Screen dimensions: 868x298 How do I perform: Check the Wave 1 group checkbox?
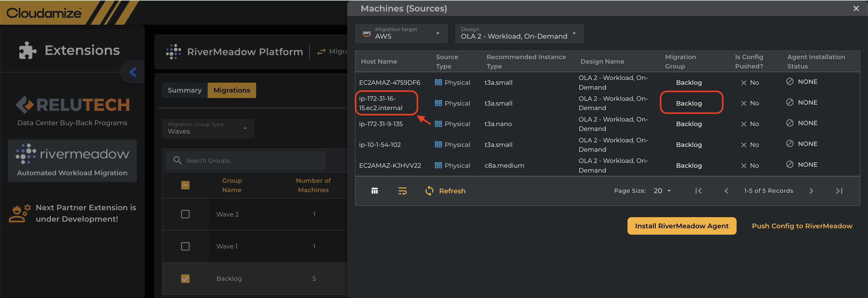click(185, 246)
